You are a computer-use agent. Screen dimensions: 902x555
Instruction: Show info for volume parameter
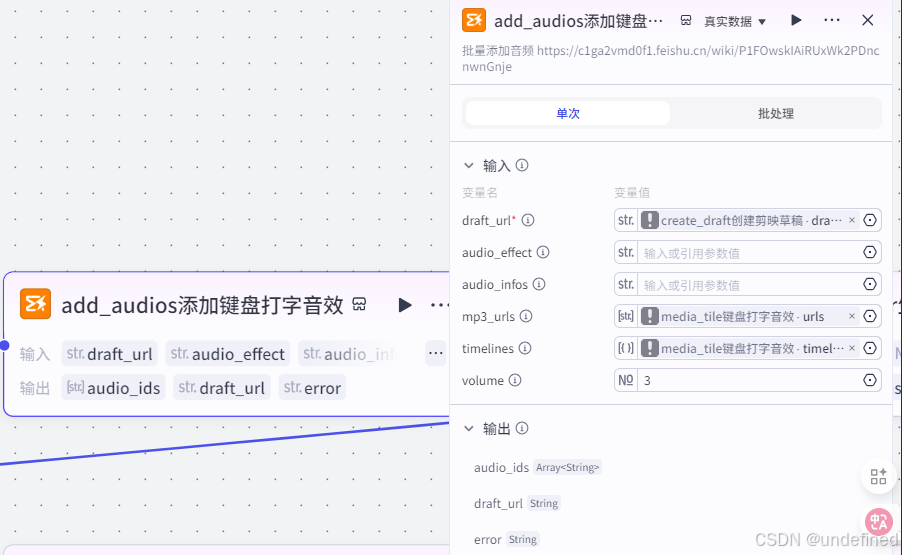[x=515, y=380]
